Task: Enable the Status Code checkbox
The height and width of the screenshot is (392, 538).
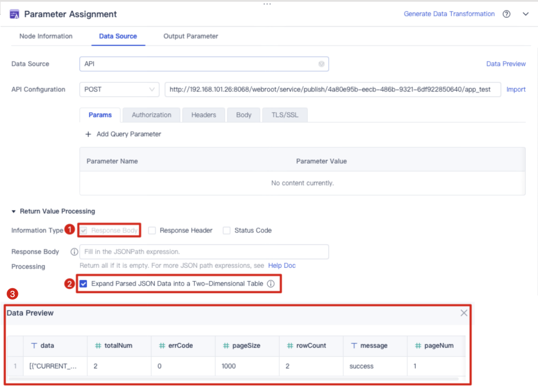Action: [x=227, y=230]
